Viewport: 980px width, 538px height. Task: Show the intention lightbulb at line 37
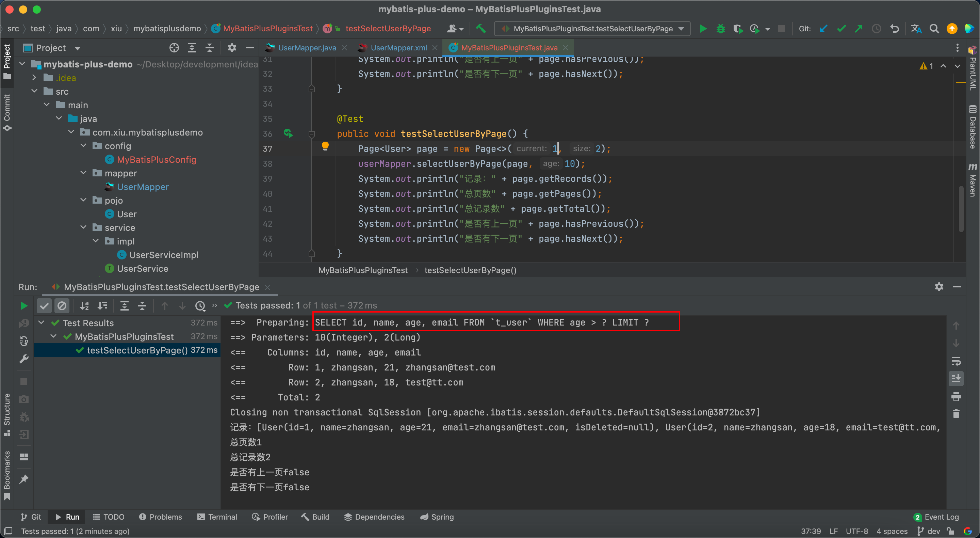(x=325, y=147)
